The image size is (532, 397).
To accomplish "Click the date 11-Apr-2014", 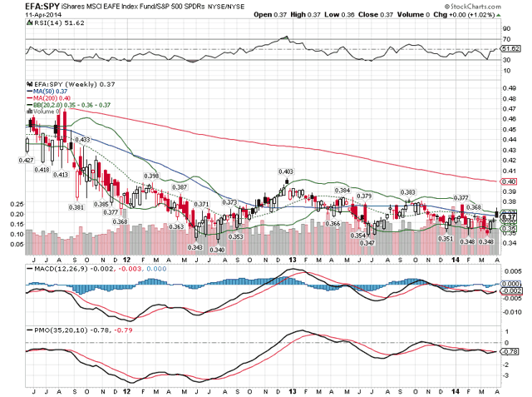I will pos(43,15).
